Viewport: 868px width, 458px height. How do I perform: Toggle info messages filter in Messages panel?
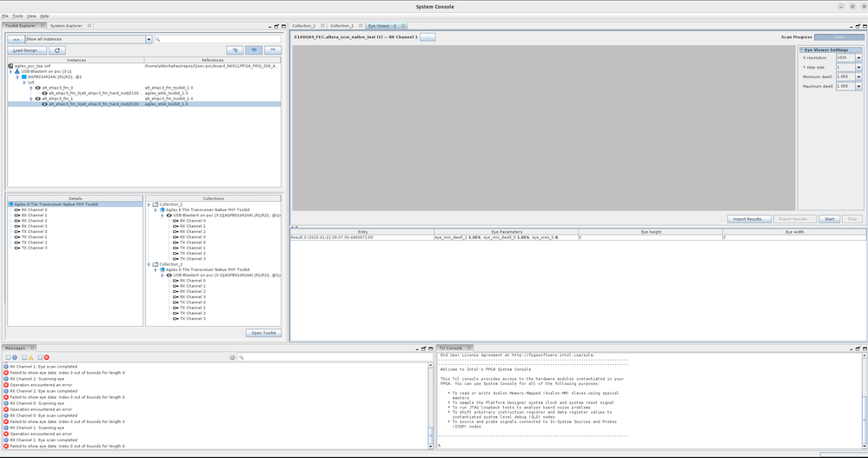click(15, 357)
